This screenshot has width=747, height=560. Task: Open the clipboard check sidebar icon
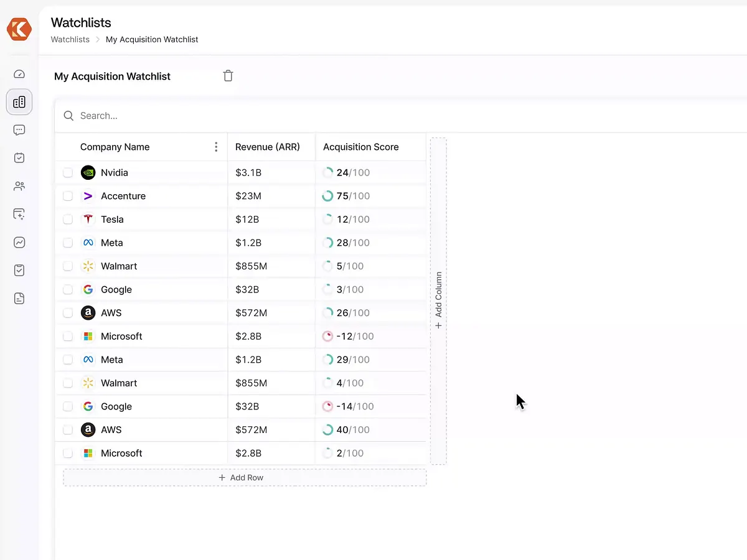pos(19,270)
